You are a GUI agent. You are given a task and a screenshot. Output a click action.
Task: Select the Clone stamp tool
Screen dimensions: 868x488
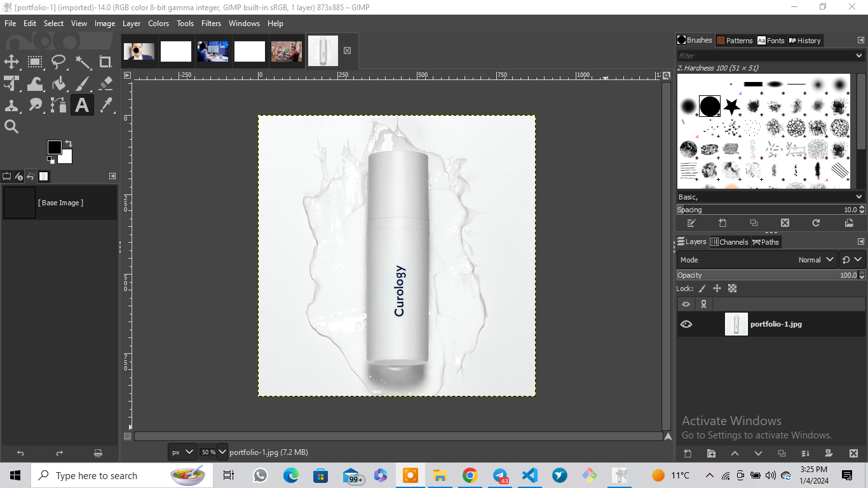tap(11, 105)
